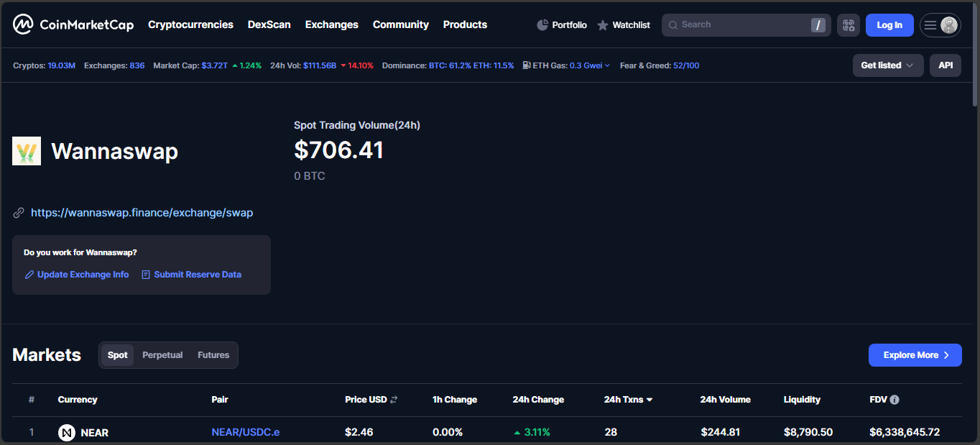Click the FDV info icon

[895, 400]
